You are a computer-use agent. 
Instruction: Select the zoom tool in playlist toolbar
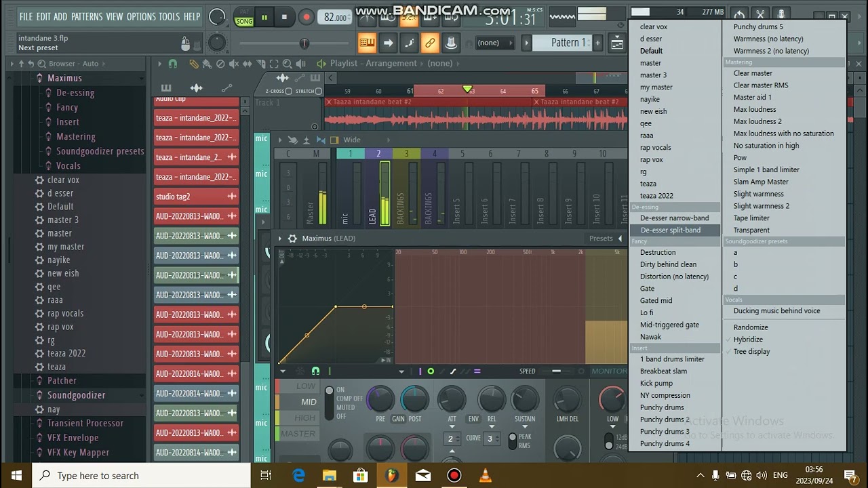pos(287,64)
